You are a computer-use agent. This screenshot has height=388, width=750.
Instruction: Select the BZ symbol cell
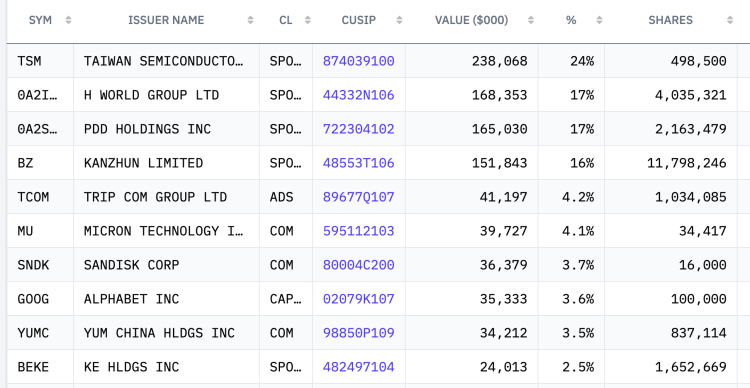(x=40, y=163)
